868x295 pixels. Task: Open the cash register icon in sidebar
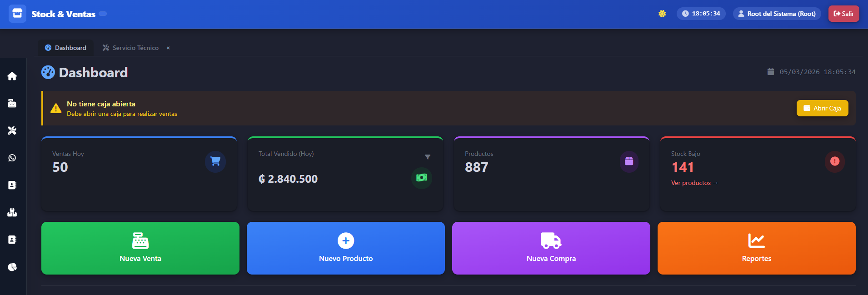click(x=12, y=104)
